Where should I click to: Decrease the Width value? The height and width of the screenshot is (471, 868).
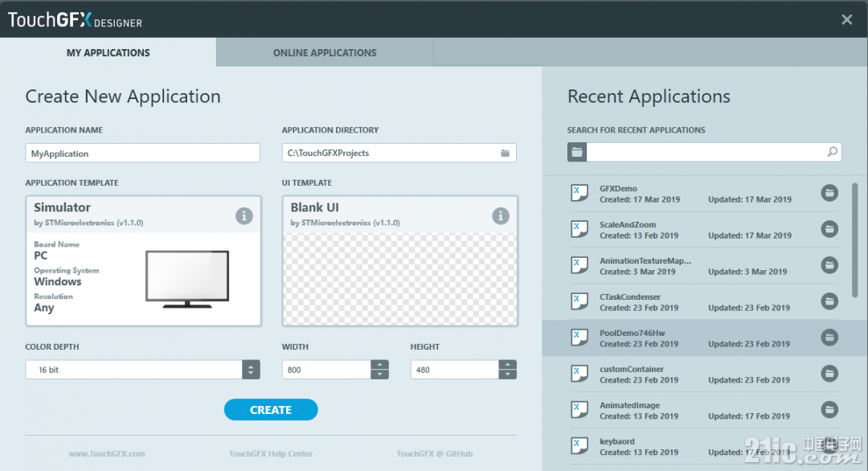click(379, 375)
